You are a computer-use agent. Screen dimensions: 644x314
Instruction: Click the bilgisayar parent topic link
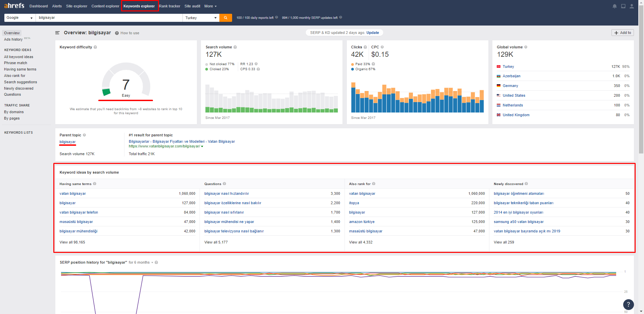pos(67,142)
